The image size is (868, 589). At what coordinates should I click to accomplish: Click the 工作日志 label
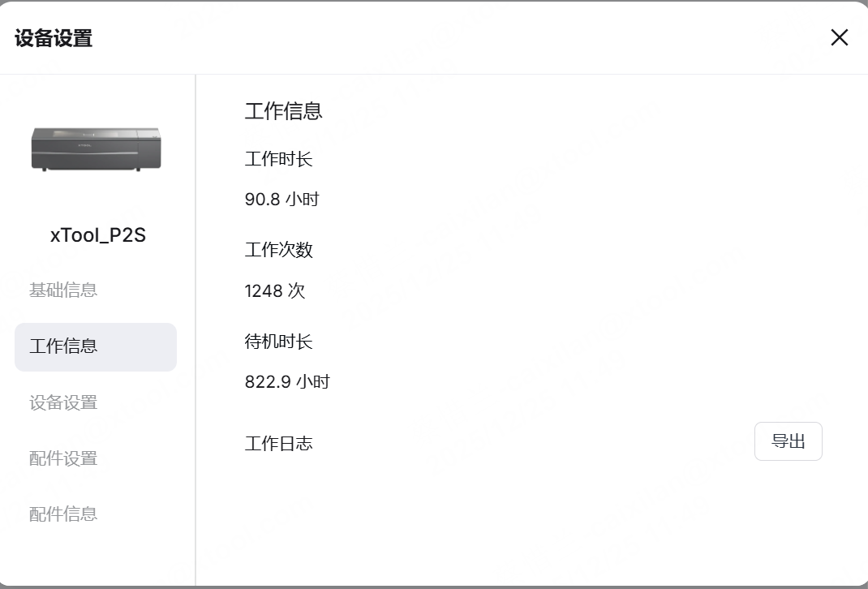[x=278, y=444]
